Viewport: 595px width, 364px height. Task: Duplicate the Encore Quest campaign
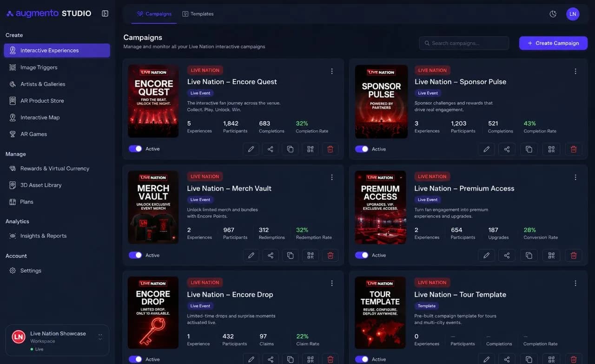[x=290, y=149]
